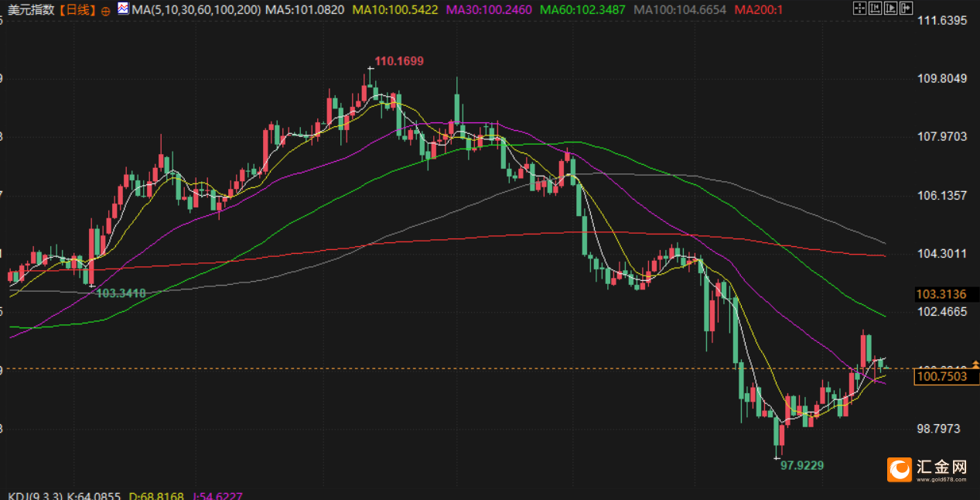Open the KDJ(9,3,3) indicator label

(36, 495)
